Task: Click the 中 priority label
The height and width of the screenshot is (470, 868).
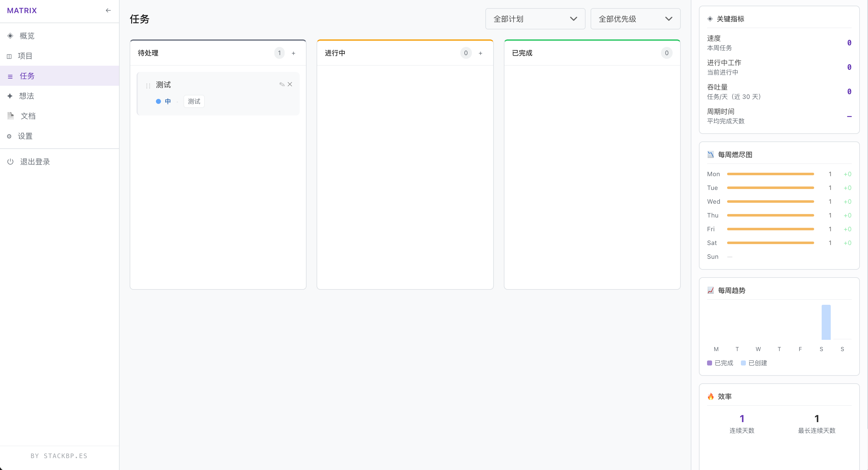Action: pos(168,101)
